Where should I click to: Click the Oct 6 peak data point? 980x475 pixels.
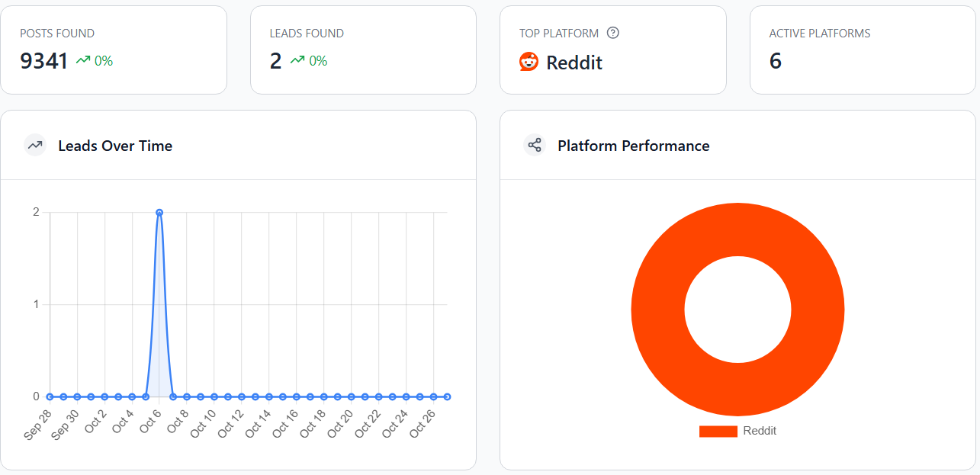click(x=159, y=213)
